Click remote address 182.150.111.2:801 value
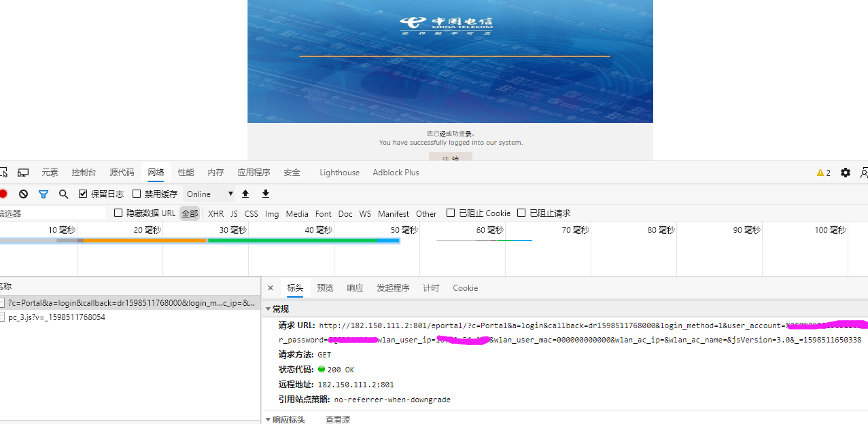This screenshot has width=868, height=424. [x=355, y=385]
